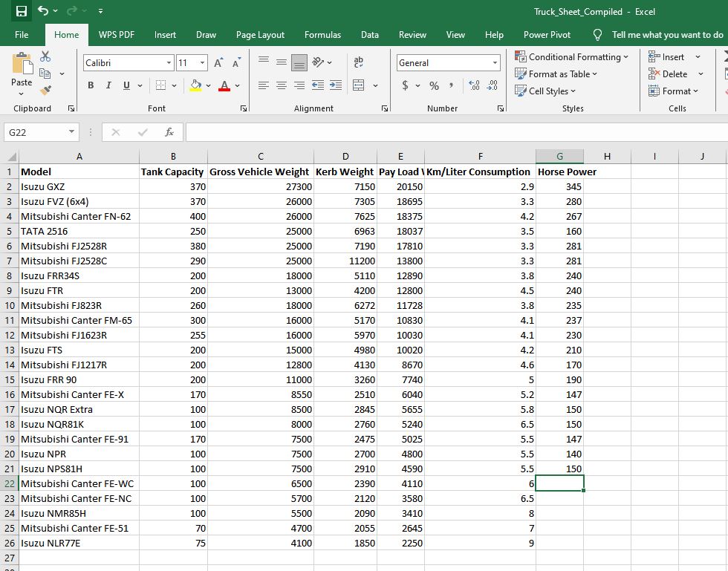Open Conditional Formatting menu
This screenshot has height=571, width=728.
[571, 56]
